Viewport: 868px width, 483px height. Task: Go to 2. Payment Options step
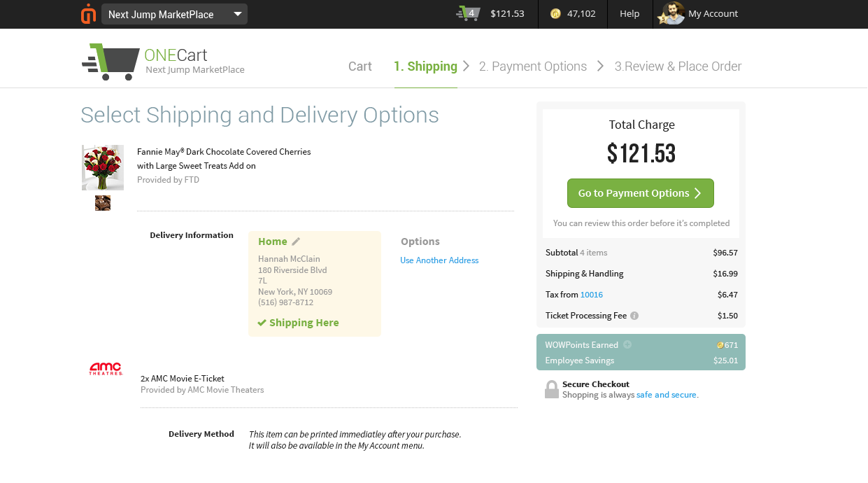coord(533,66)
